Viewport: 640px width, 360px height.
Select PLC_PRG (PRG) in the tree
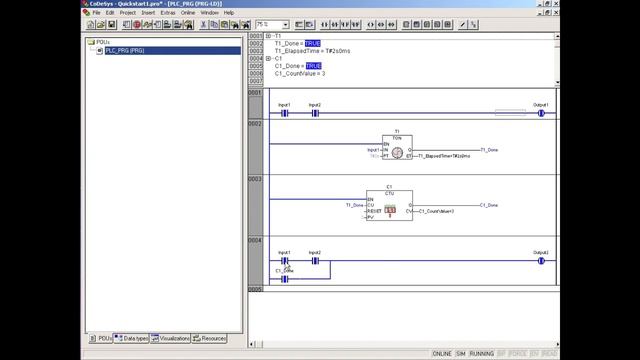click(173, 51)
